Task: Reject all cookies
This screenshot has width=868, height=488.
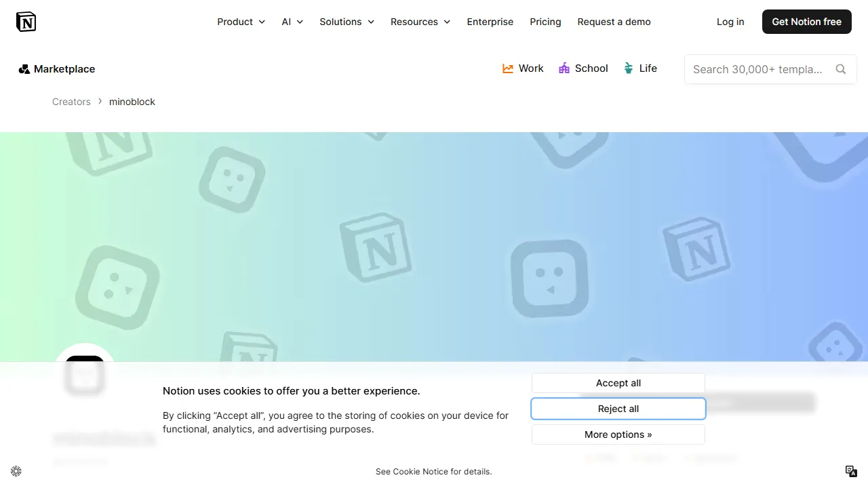Action: click(x=618, y=409)
